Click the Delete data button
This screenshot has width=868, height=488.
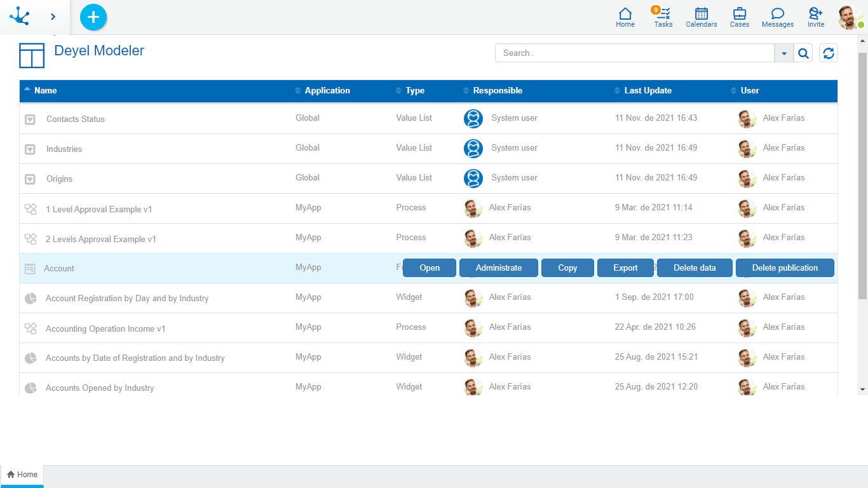pyautogui.click(x=695, y=268)
